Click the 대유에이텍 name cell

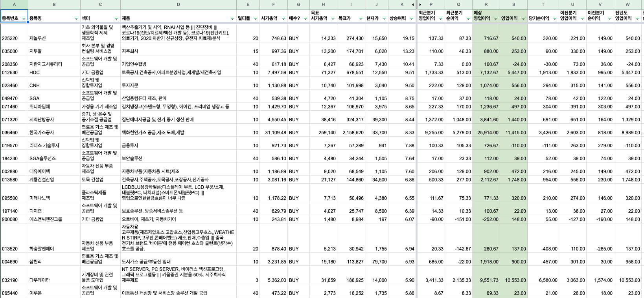coord(54,169)
